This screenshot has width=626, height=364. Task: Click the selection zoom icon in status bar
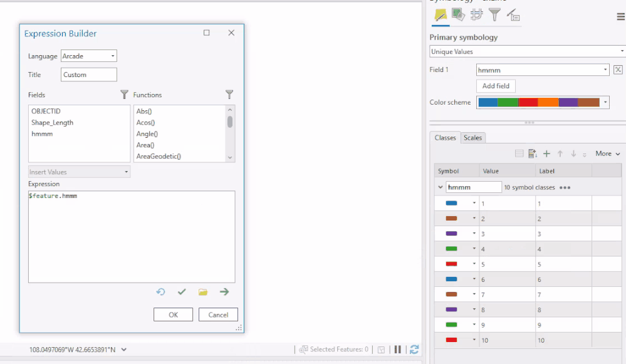point(381,350)
